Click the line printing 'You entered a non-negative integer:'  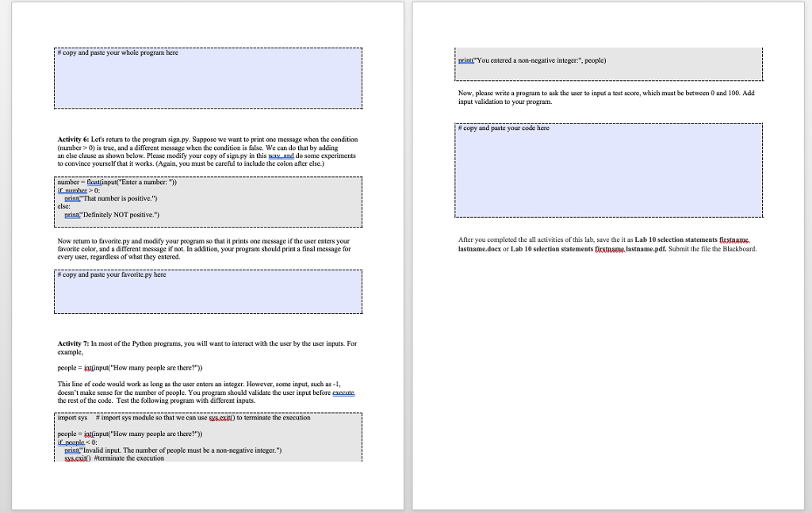click(532, 60)
